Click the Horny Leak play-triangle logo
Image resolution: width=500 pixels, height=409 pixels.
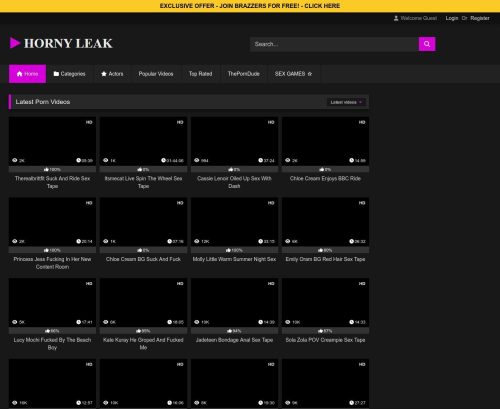tap(15, 43)
